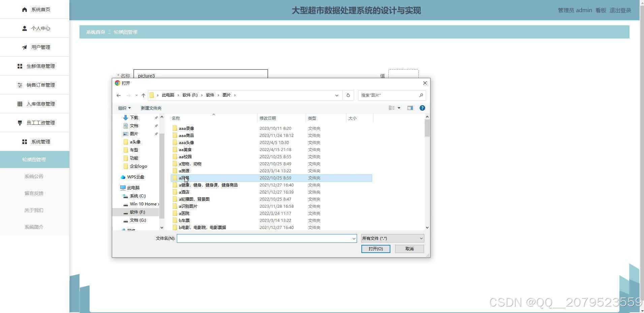Click 新建文件夹 button

(x=151, y=108)
